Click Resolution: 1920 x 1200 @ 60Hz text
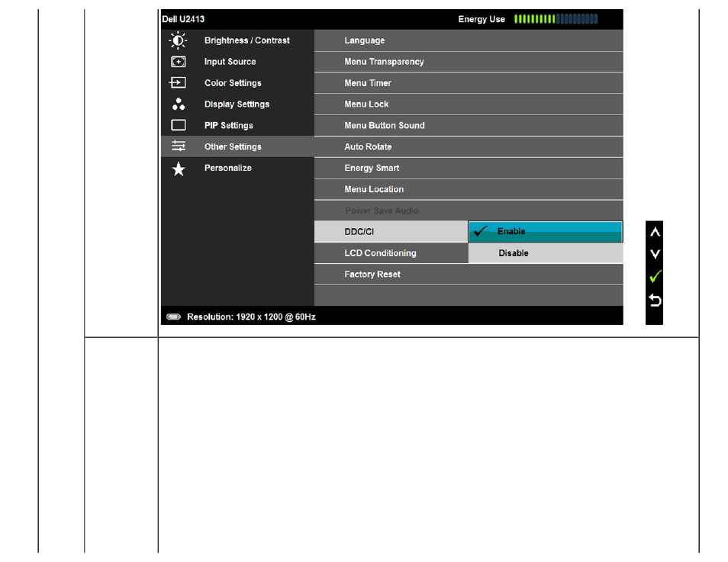The height and width of the screenshot is (562, 728). coord(251,317)
